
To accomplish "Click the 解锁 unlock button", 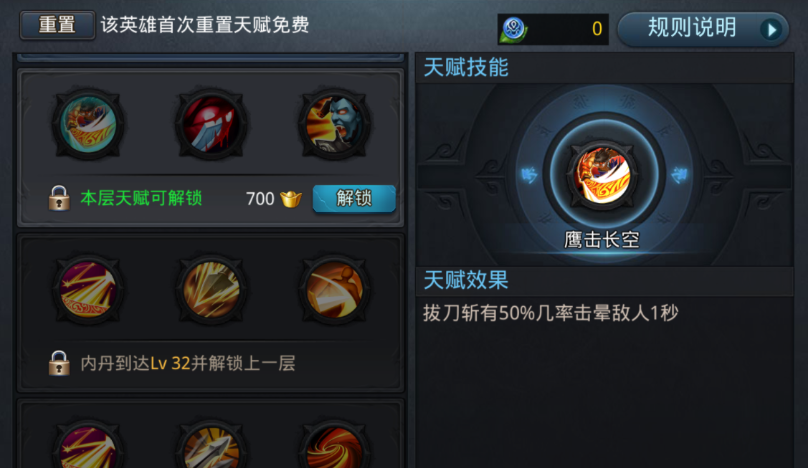I will tap(354, 198).
